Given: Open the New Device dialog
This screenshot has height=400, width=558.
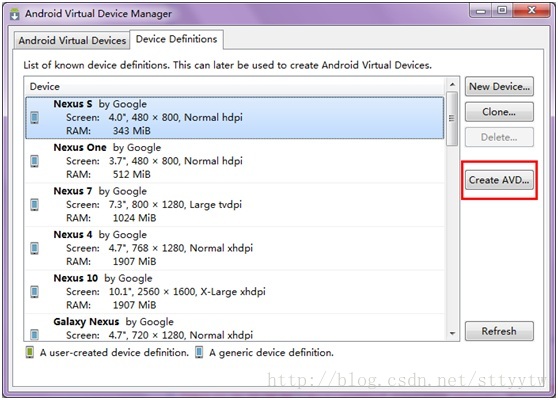Looking at the screenshot, I should [x=499, y=86].
